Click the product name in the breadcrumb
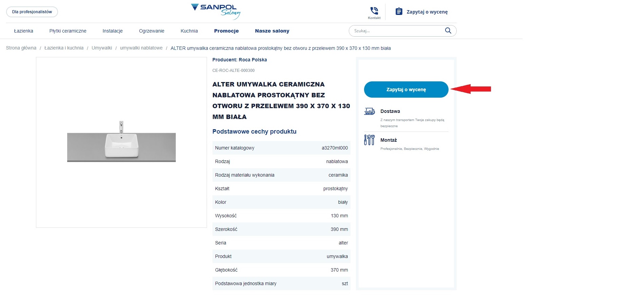This screenshot has width=644, height=297. tap(281, 48)
